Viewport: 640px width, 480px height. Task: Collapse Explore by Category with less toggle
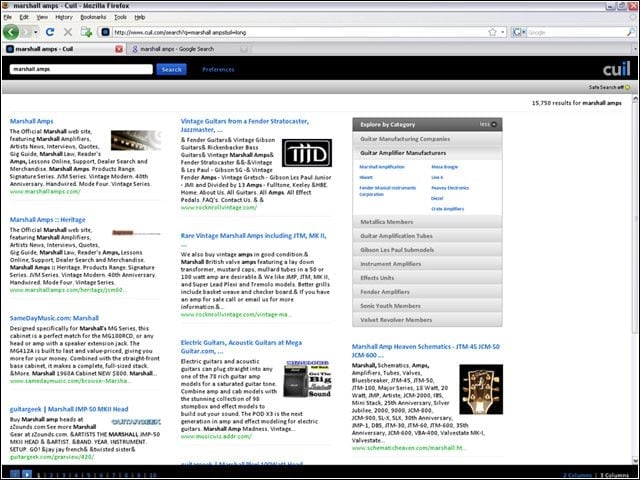488,124
